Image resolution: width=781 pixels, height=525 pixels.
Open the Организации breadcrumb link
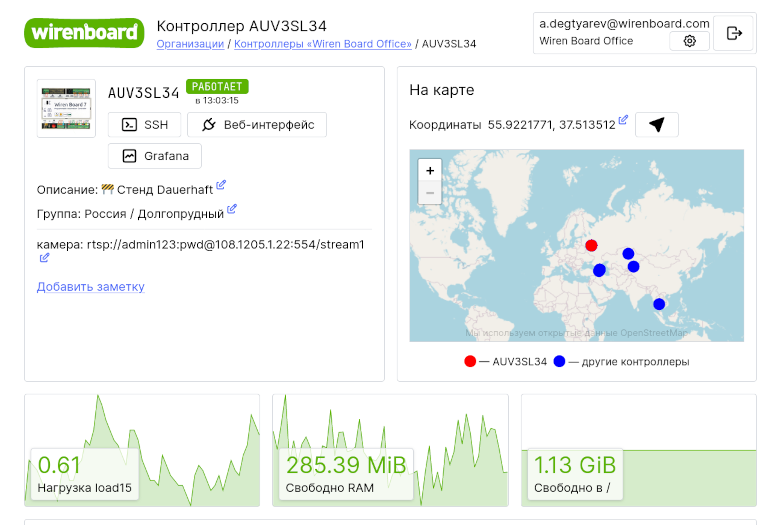coord(190,44)
